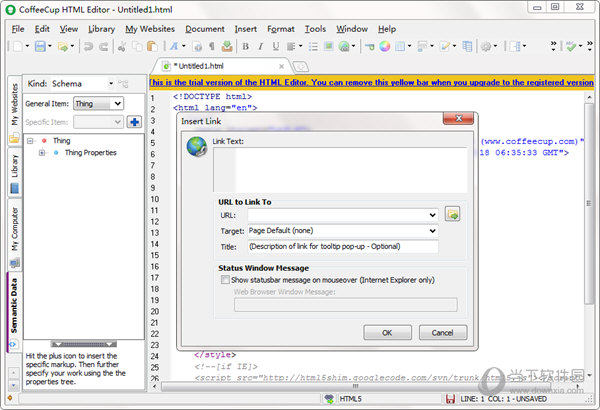This screenshot has width=600, height=410.
Task: Expand the Thing Properties node
Action: (42, 153)
